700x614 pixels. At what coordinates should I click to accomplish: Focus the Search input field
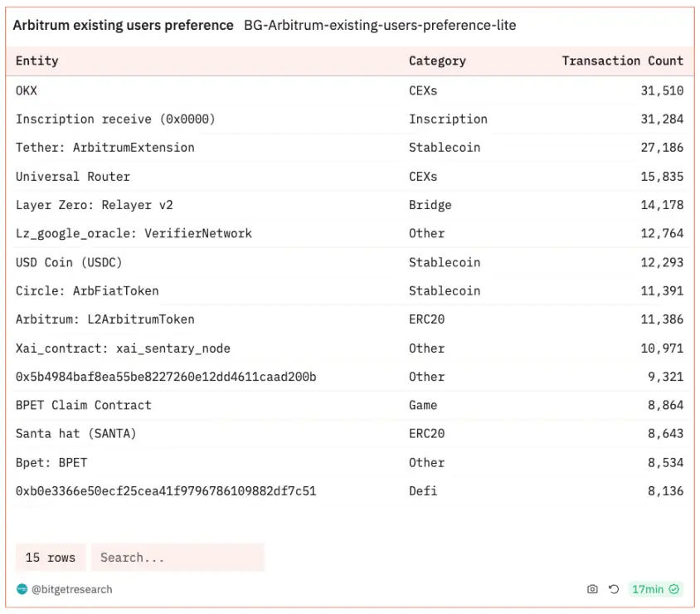click(x=177, y=558)
